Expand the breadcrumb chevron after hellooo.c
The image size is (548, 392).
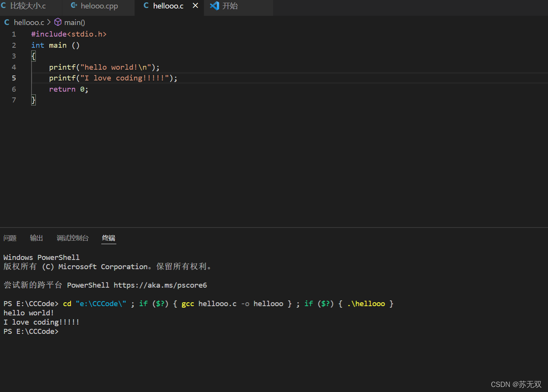pos(49,22)
